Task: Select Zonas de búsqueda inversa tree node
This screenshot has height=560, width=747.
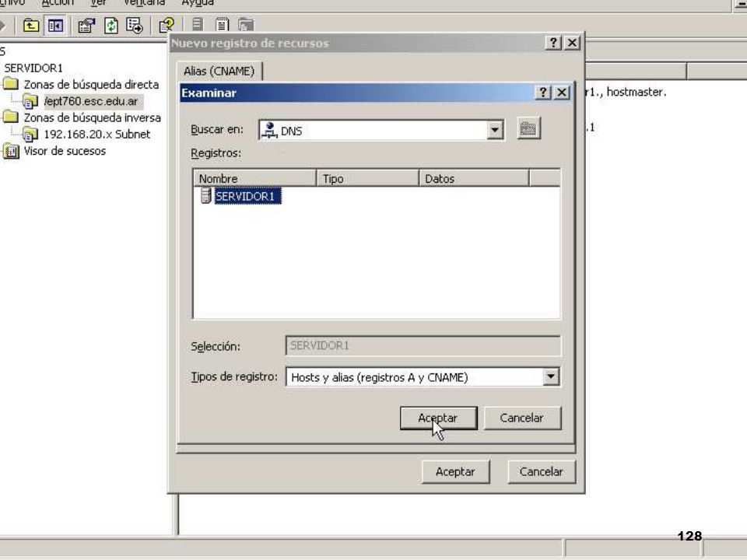Action: click(93, 117)
